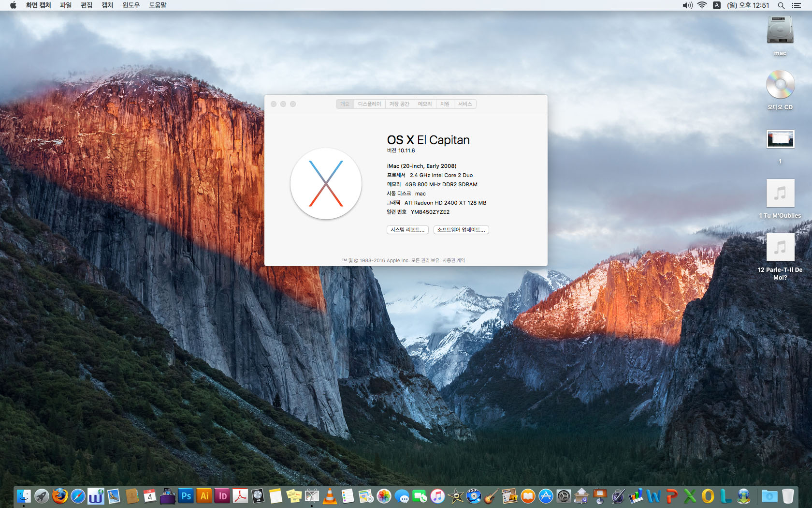The image size is (812, 508).
Task: Click the 소프트웨어 업데이트 button
Action: pos(461,230)
